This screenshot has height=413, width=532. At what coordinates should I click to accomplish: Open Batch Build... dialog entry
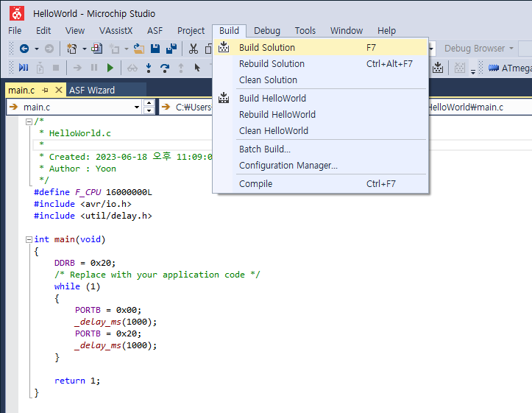click(320, 149)
